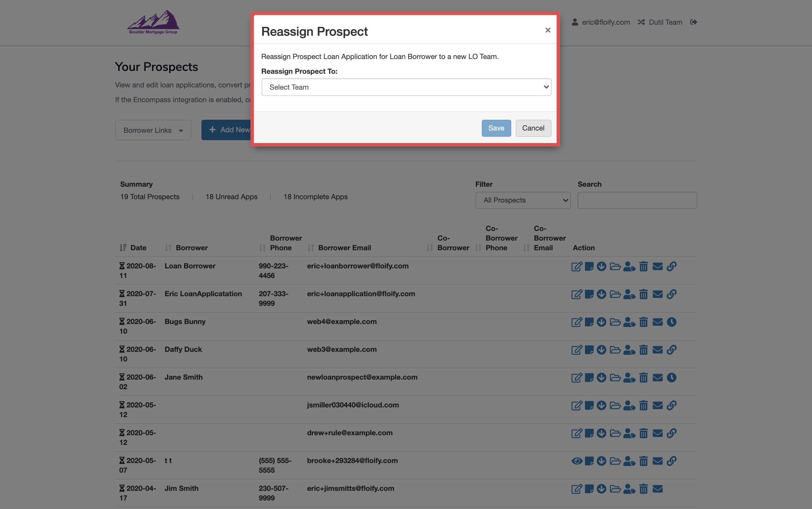Click the Jim Smith borrower name

pos(182,488)
